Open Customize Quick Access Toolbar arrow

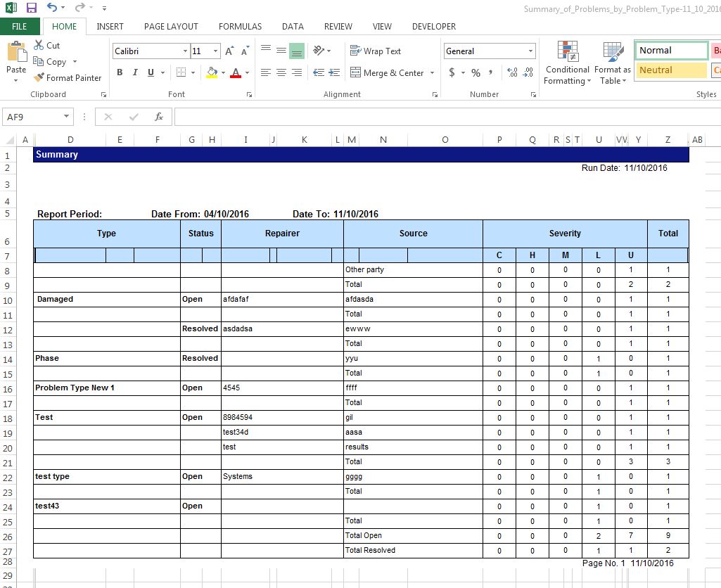[104, 8]
